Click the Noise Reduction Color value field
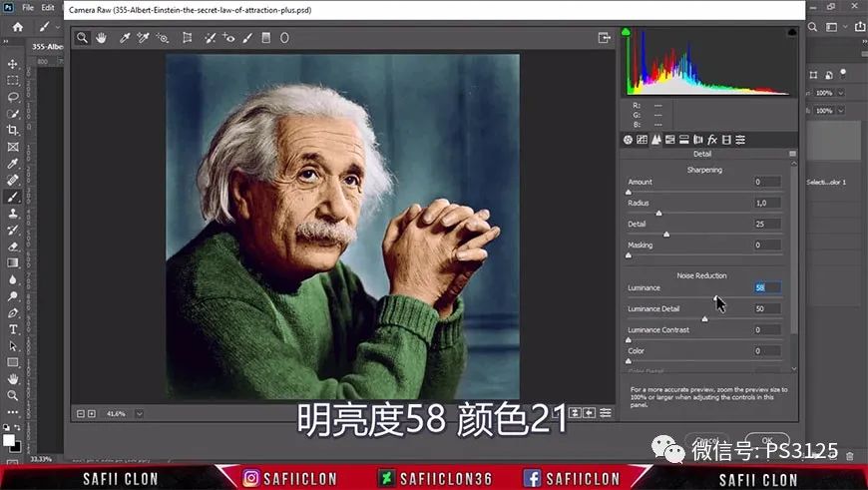 click(x=767, y=350)
